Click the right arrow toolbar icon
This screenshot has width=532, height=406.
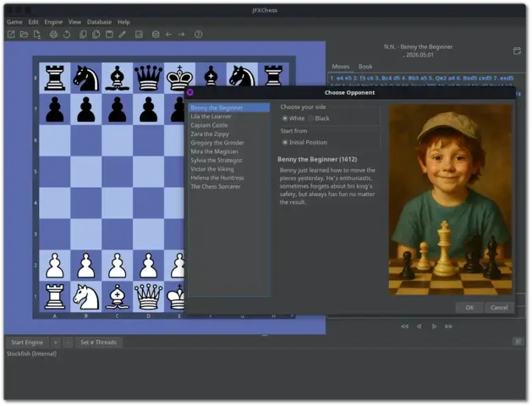pyautogui.click(x=182, y=35)
